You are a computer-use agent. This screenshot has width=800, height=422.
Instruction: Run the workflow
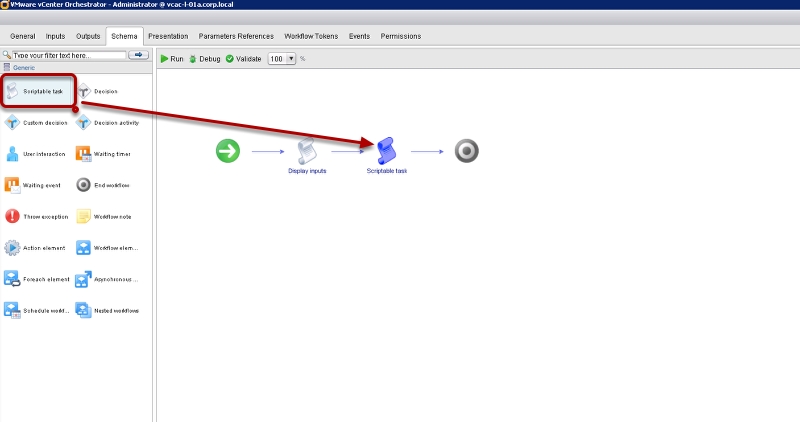pos(172,59)
